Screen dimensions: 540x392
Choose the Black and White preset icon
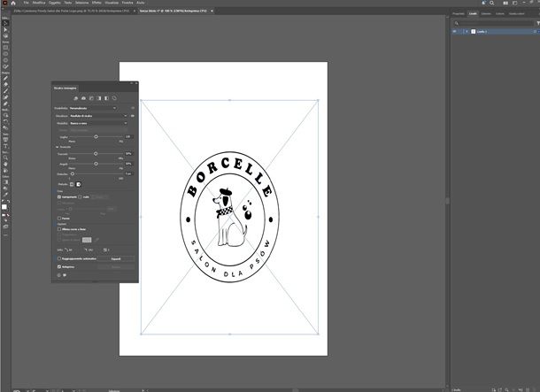(107, 98)
